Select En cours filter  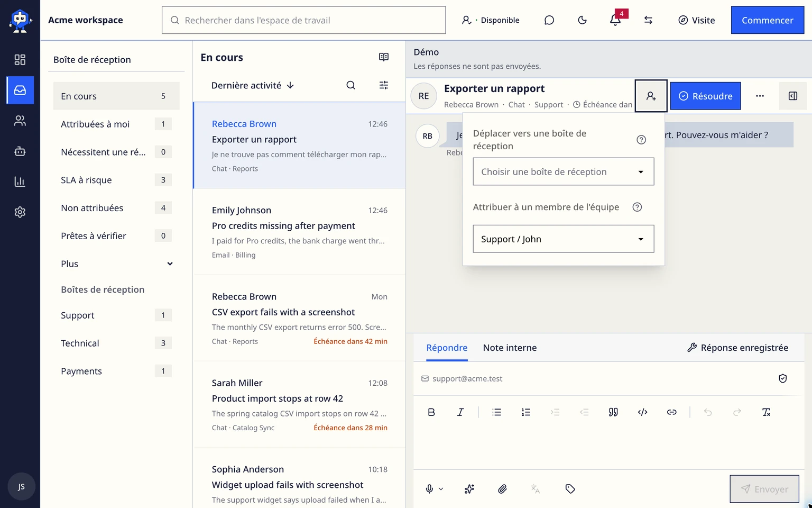116,96
